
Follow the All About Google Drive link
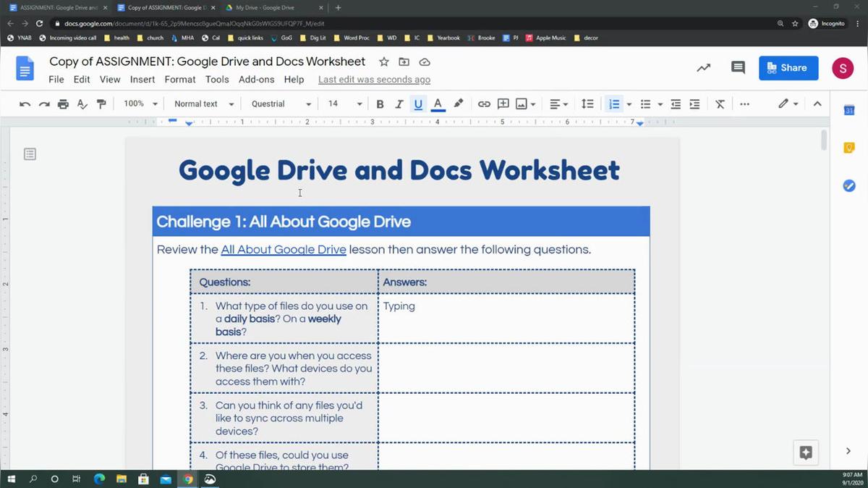coord(284,250)
